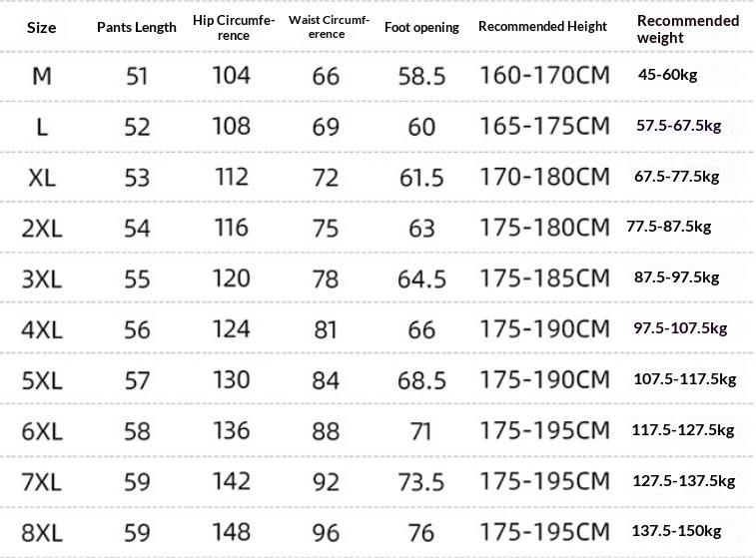The image size is (756, 558).
Task: Click the Hip Circumference header
Action: (x=234, y=28)
